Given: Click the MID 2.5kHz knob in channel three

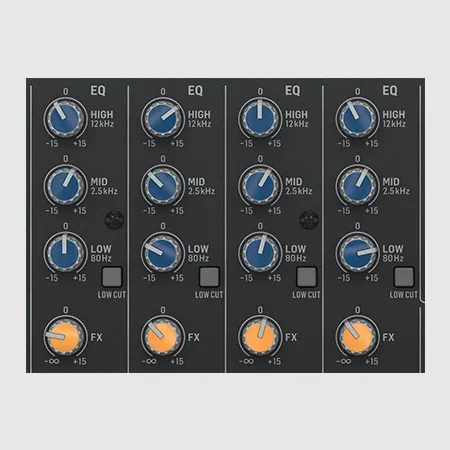Looking at the screenshot, I should coord(260,185).
